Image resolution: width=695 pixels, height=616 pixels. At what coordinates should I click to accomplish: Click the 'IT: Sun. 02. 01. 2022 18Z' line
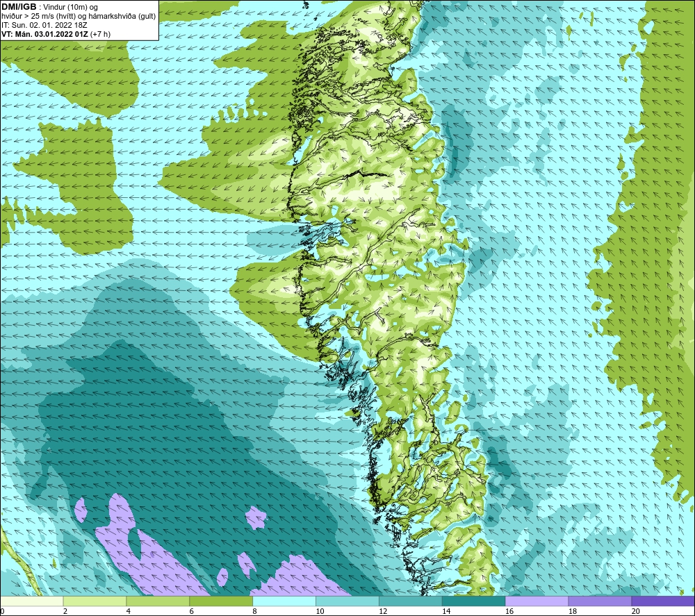click(x=44, y=25)
